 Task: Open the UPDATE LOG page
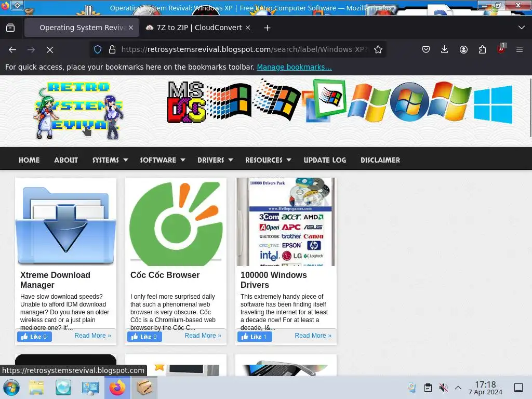pos(325,160)
